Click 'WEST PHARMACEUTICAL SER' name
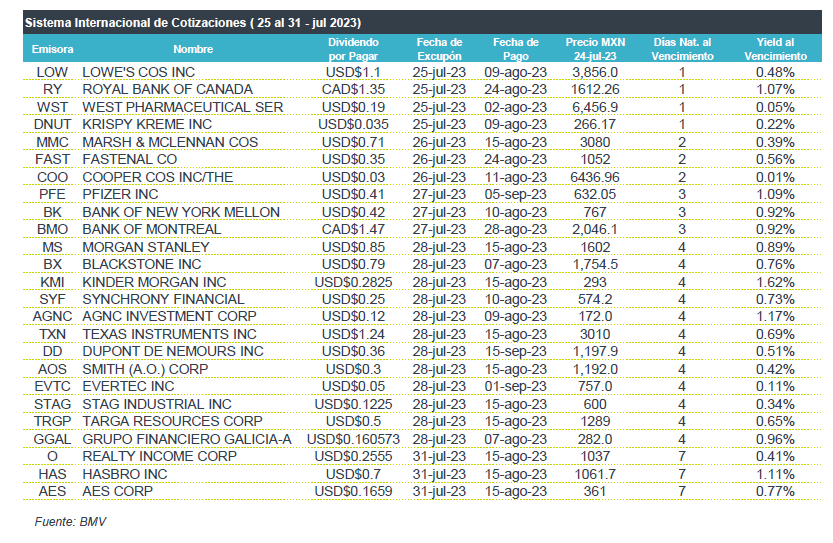Screen dimensions: 833x543 (x=183, y=107)
